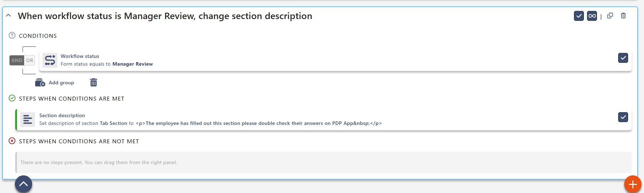The width and height of the screenshot is (644, 193).
Task: Click the Conditions help question mark icon
Action: 12,35
